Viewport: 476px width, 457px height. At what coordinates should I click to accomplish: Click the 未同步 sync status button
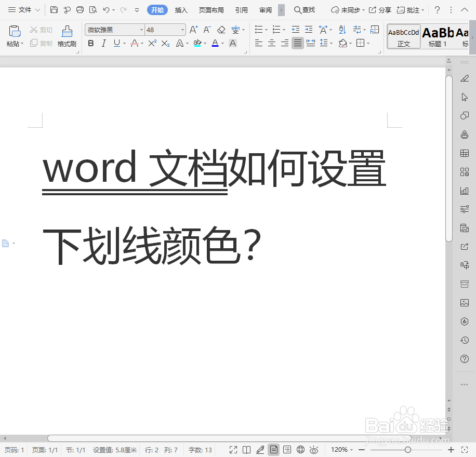(x=348, y=10)
